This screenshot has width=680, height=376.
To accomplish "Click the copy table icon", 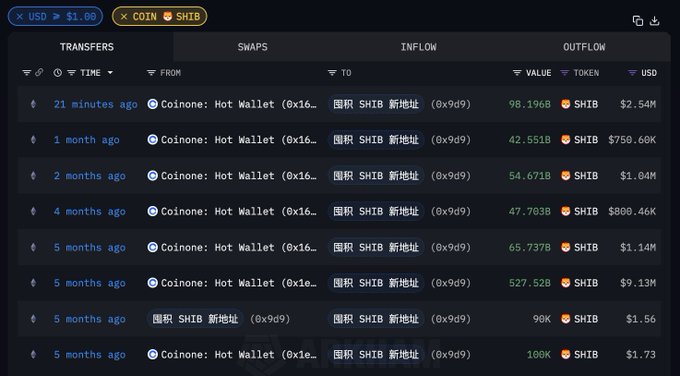I will (x=638, y=21).
